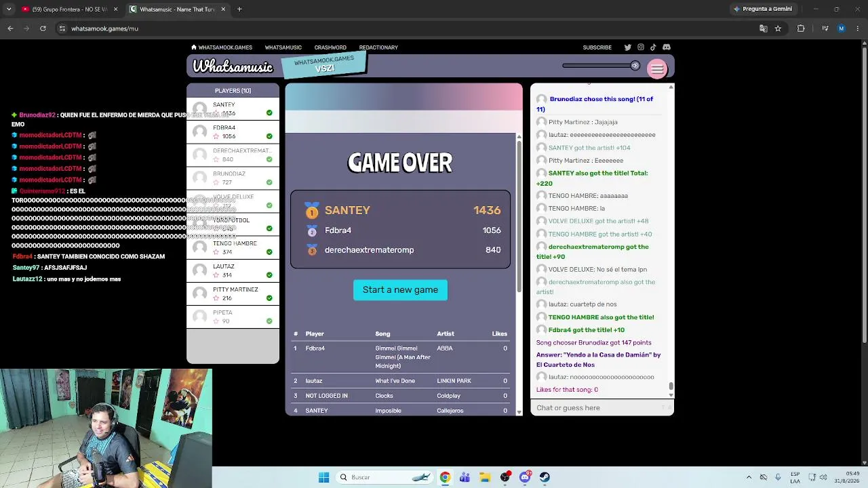Click the SUBSCRIBE link
The height and width of the screenshot is (488, 868).
[597, 47]
